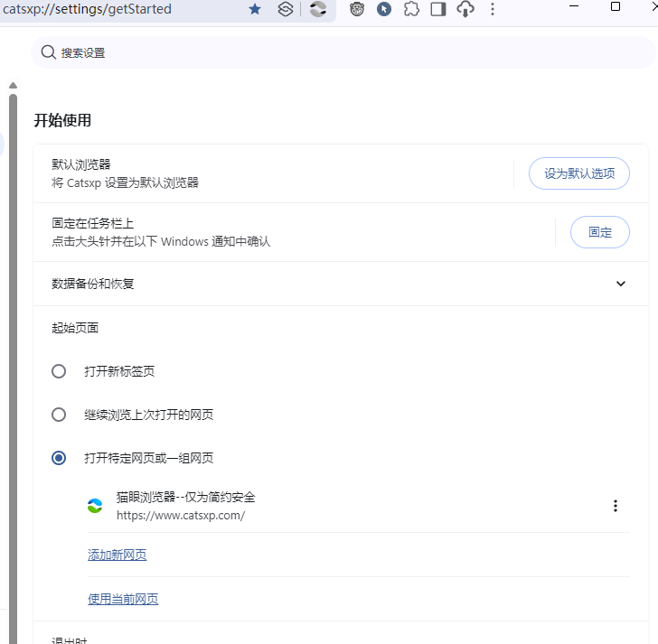Select 打开特定网页或一组网页 radio option
Image resolution: width=658 pixels, height=644 pixels.
coord(59,458)
